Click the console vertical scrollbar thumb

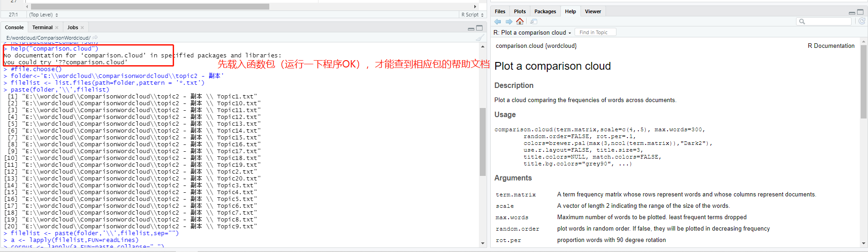click(x=483, y=142)
